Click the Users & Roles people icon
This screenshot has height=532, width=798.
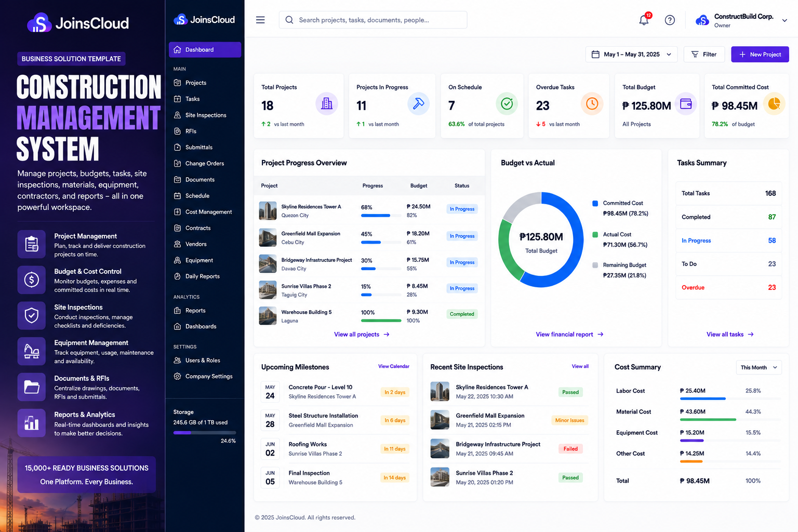click(178, 360)
